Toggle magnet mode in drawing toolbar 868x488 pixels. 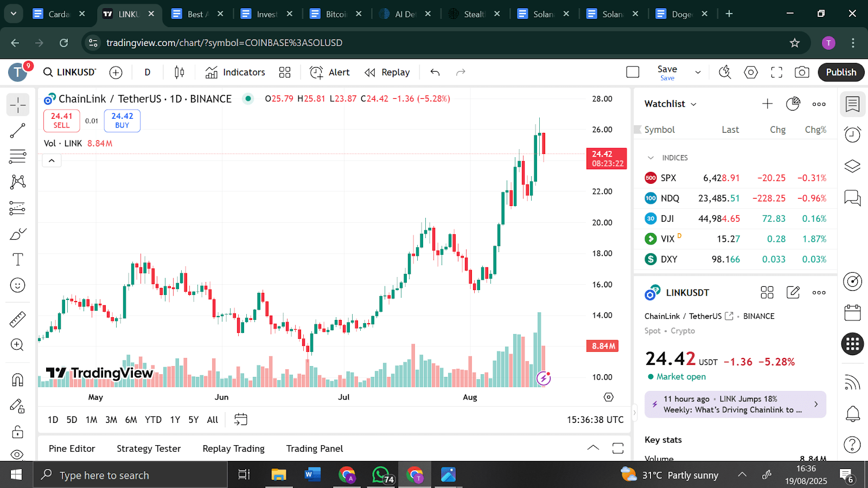point(18,380)
